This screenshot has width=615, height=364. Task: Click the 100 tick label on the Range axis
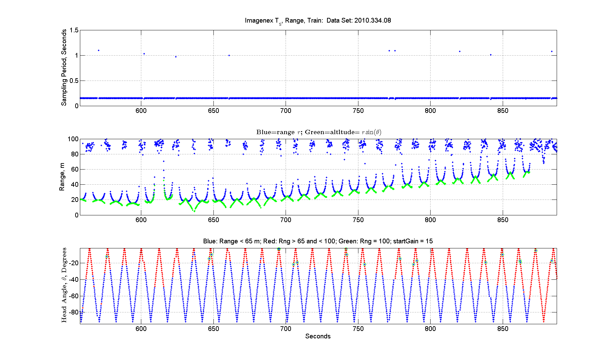[73, 139]
